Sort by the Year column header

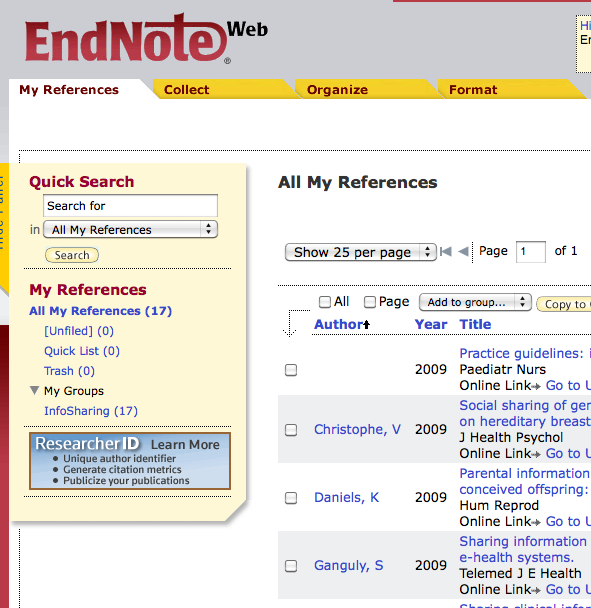pyautogui.click(x=431, y=324)
